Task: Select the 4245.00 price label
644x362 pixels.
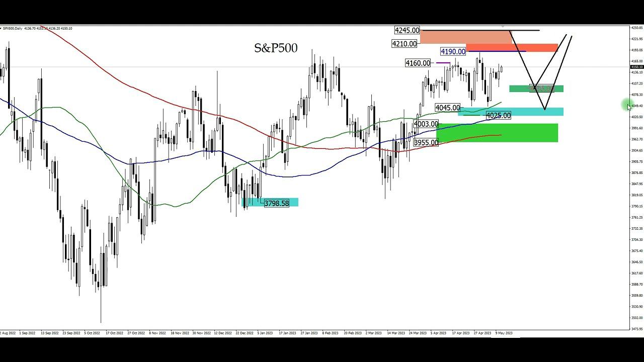Action: (407, 30)
